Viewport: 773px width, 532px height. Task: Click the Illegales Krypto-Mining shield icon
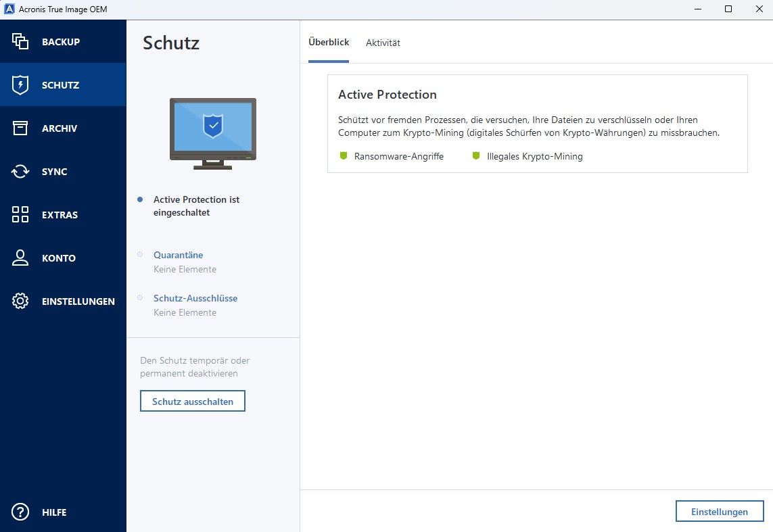coord(476,156)
